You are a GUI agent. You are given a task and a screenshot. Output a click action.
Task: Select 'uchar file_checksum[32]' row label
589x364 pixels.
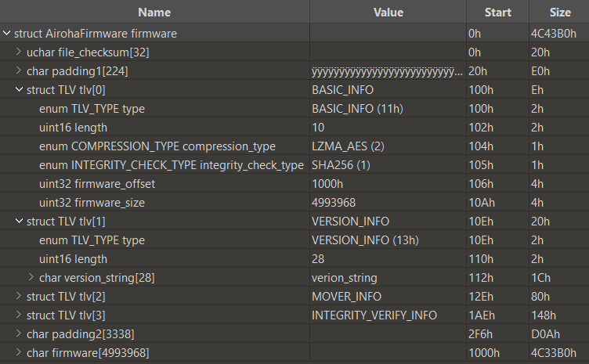click(88, 52)
